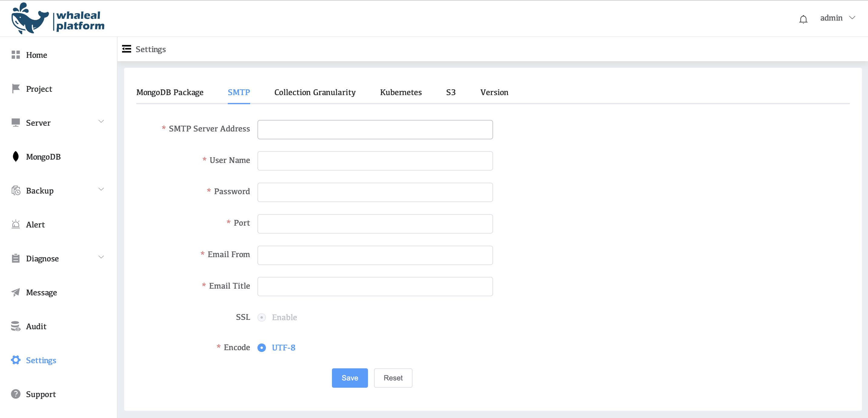Click the Support question-mark icon

coord(16,394)
